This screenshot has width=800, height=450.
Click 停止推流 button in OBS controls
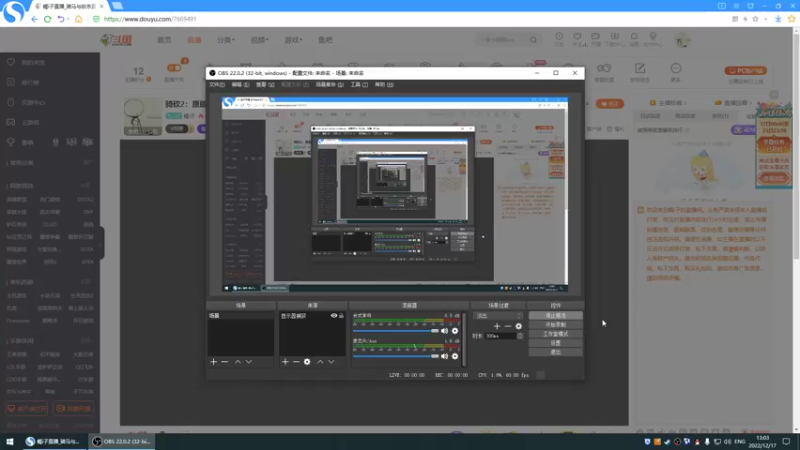(556, 316)
